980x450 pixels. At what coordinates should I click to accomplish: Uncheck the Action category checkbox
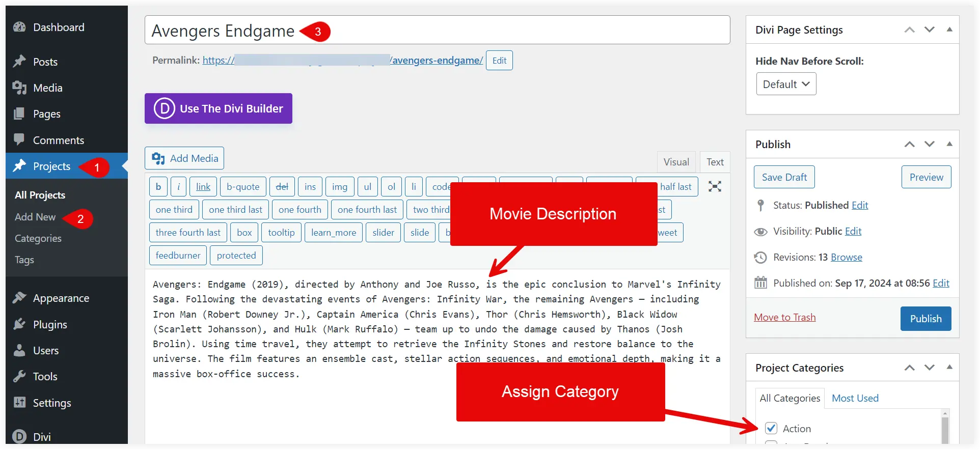pyautogui.click(x=771, y=428)
